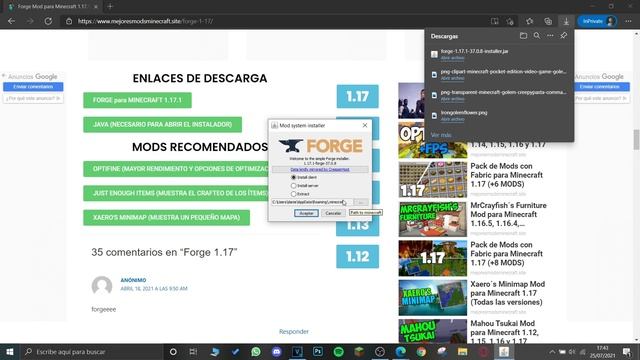Open browser settings and more menu
The height and width of the screenshot is (360, 640).
click(628, 21)
